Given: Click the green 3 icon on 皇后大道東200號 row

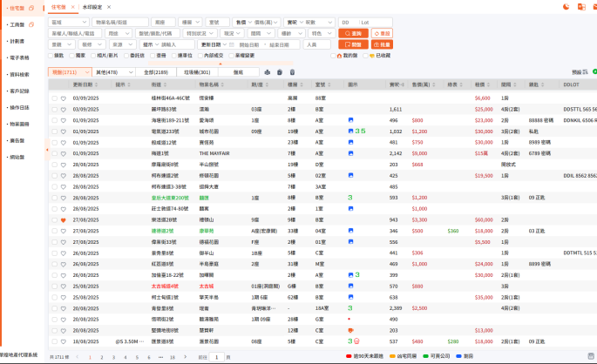Looking at the screenshot, I should (349, 198).
